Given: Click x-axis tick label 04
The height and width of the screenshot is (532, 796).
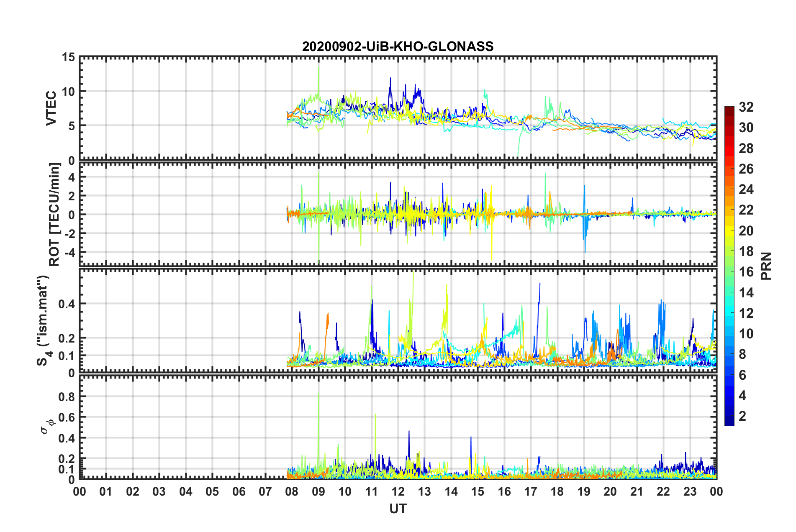Looking at the screenshot, I should pos(186,491).
